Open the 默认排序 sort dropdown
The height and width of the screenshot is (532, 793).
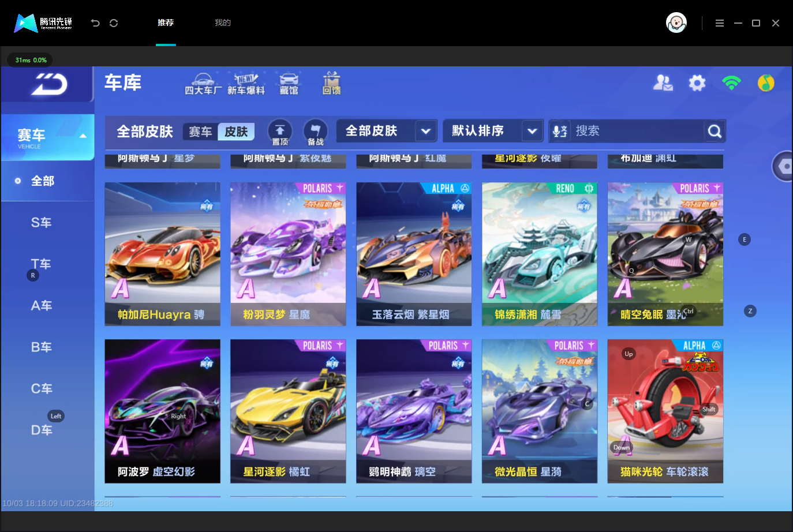point(493,131)
